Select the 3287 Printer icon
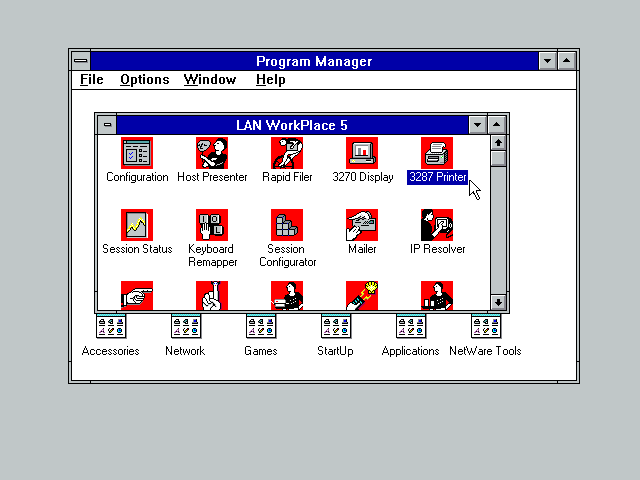Image resolution: width=640 pixels, height=480 pixels. point(437,153)
